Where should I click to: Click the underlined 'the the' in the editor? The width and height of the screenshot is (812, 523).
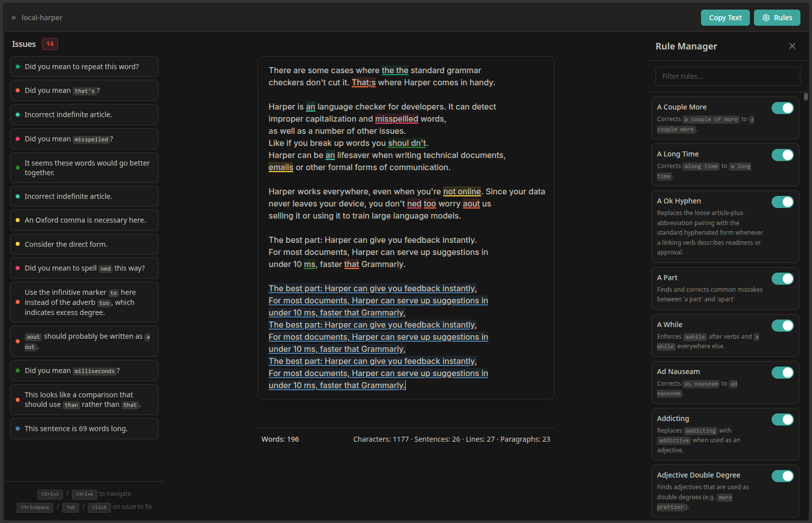(x=395, y=71)
